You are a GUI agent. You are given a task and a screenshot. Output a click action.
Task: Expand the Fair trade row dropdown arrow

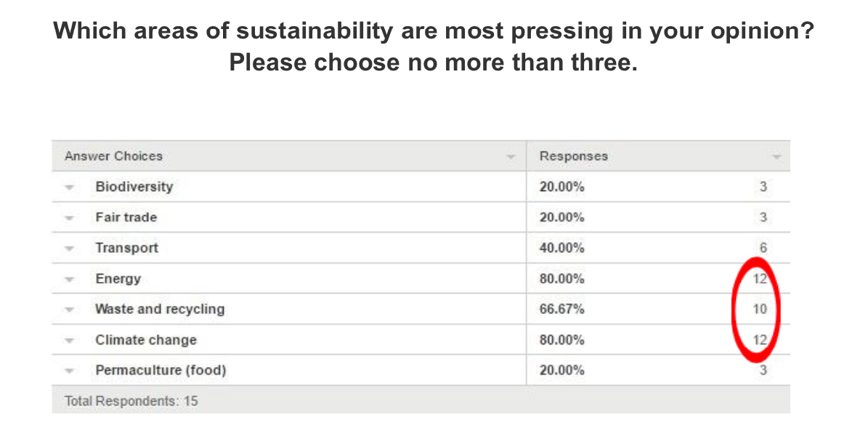69,218
